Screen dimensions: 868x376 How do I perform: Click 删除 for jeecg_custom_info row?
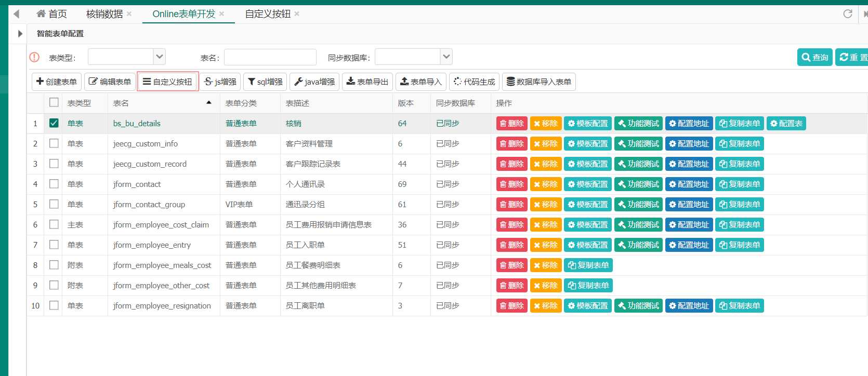[512, 144]
